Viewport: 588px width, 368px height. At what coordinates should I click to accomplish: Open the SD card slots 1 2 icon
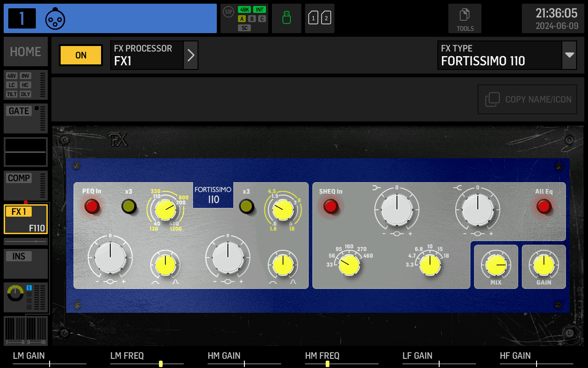point(320,18)
